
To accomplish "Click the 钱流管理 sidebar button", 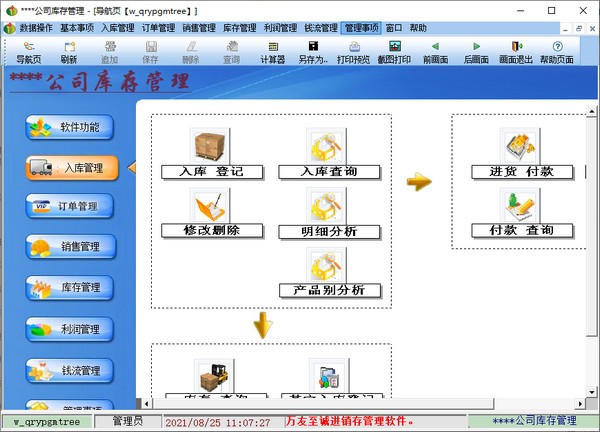I will tap(71, 370).
